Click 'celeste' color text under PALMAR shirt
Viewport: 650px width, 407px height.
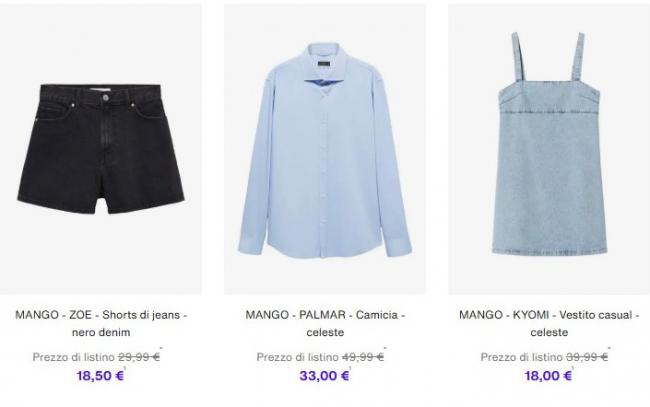325,332
